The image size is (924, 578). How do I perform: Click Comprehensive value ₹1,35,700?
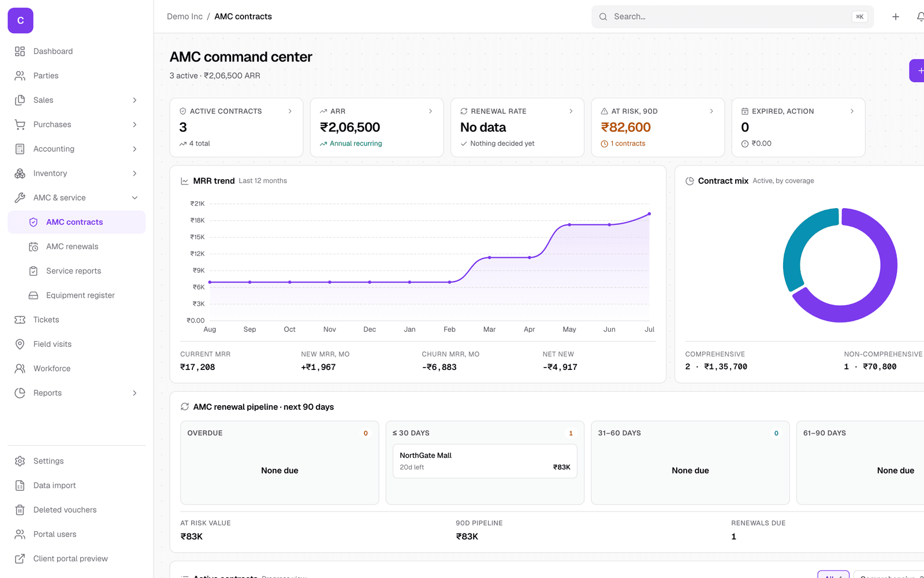[726, 366]
